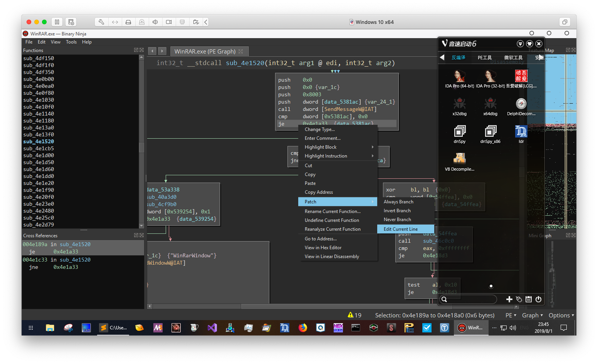Image resolution: width=598 pixels, height=364 pixels.
Task: Float the Cross References panel
Action: (136, 235)
